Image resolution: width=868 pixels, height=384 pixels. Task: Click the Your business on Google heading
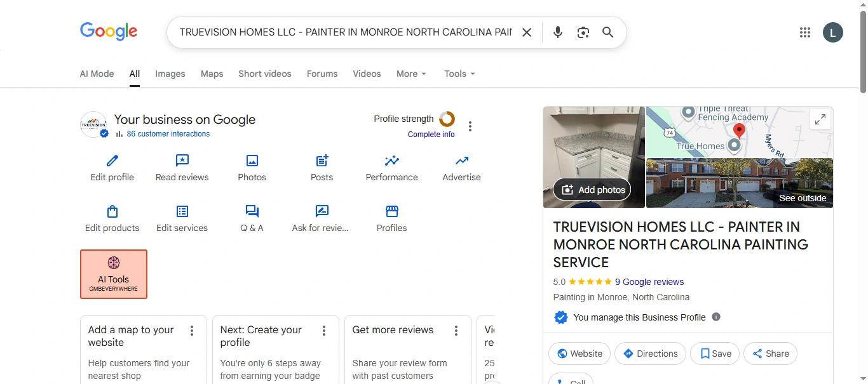pyautogui.click(x=184, y=119)
